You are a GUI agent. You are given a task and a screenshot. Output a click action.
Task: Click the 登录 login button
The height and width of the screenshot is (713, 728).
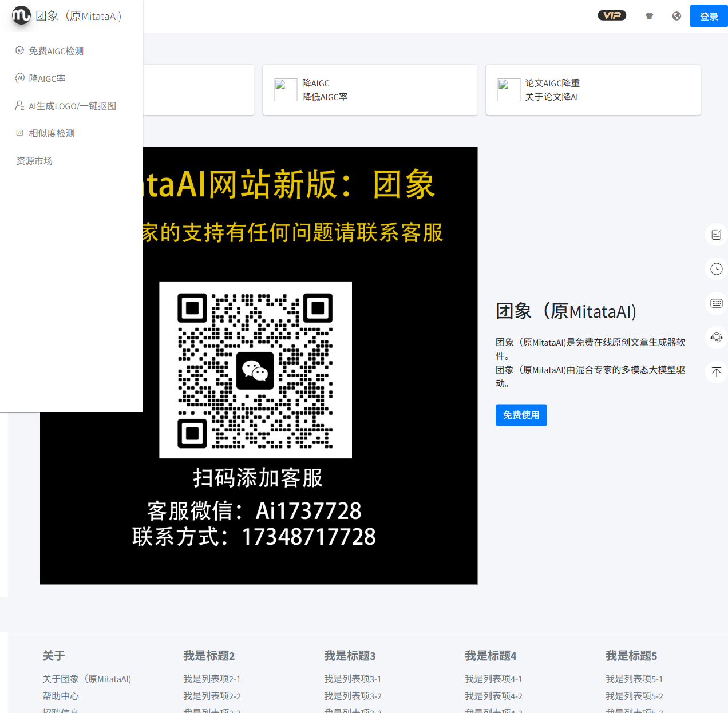pos(709,16)
